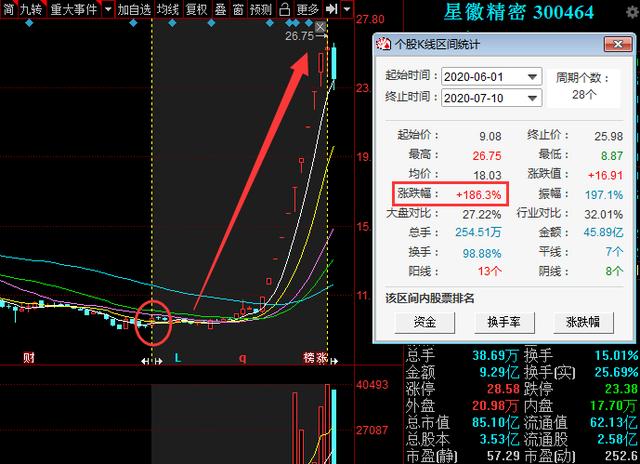
Task: Click the 金额 value 9.29亿 in quote panel
Action: click(498, 372)
